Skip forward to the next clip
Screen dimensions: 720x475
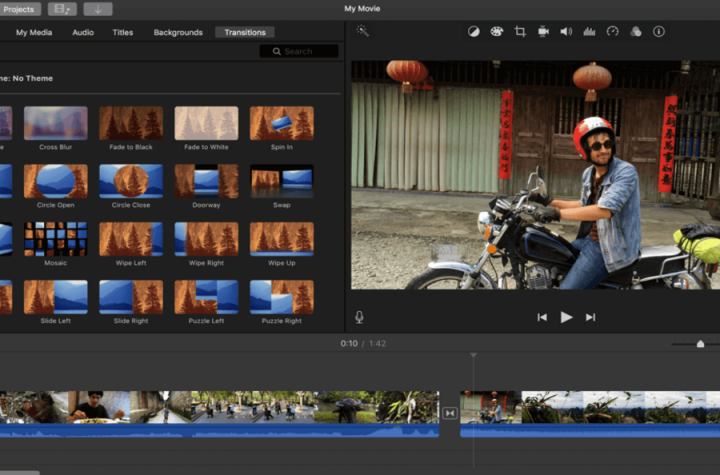click(591, 317)
